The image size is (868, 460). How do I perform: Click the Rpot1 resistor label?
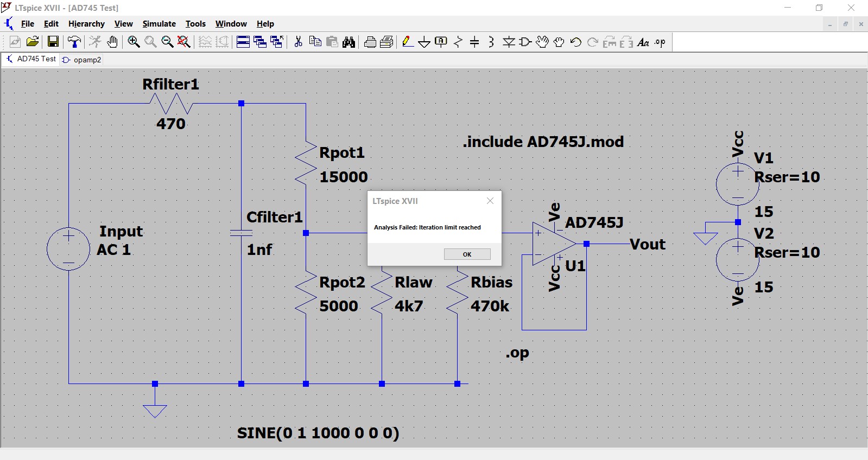[342, 153]
